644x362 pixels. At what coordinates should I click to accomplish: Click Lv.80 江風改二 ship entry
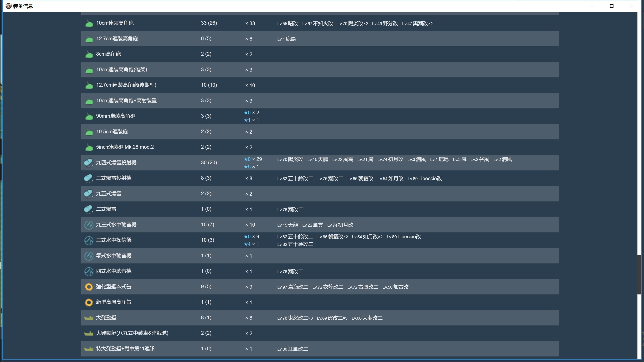pos(292,349)
